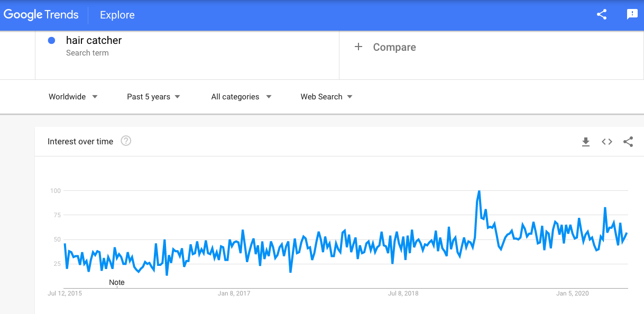Click the highest peak on the trend line
The height and width of the screenshot is (314, 644).
479,191
